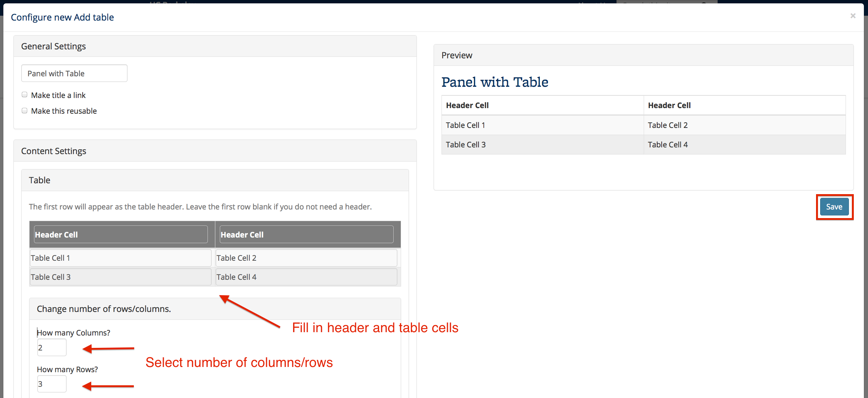Save the new table configuration

834,206
